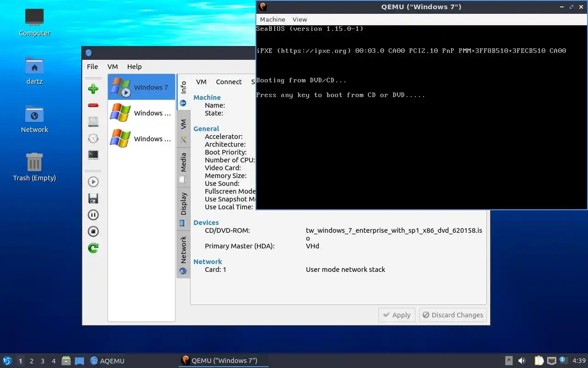This screenshot has width=588, height=368.
Task: Switch to workspace 3
Action: 43,361
